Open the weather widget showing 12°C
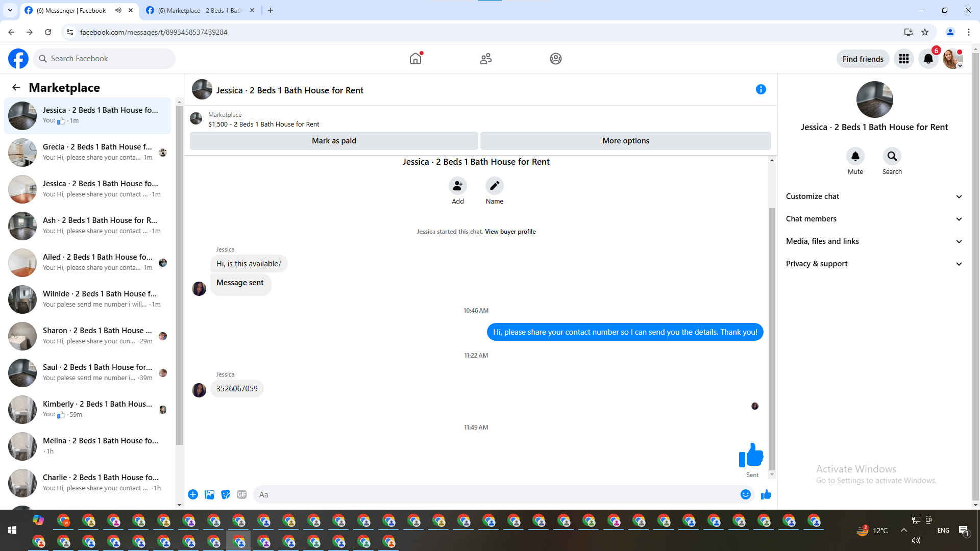 tap(872, 531)
